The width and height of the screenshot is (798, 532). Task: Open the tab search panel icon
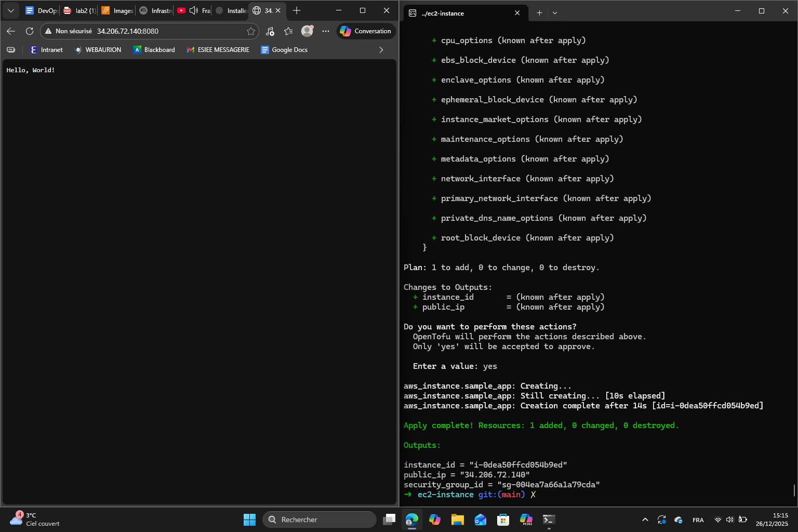pos(10,10)
